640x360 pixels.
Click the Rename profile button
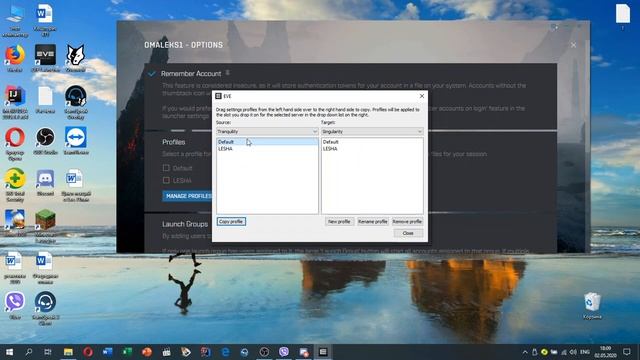pos(372,221)
